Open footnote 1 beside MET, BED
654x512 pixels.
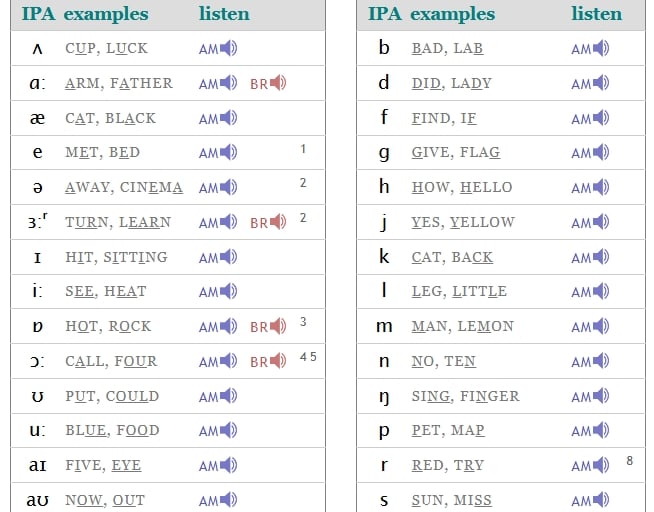pyautogui.click(x=303, y=149)
